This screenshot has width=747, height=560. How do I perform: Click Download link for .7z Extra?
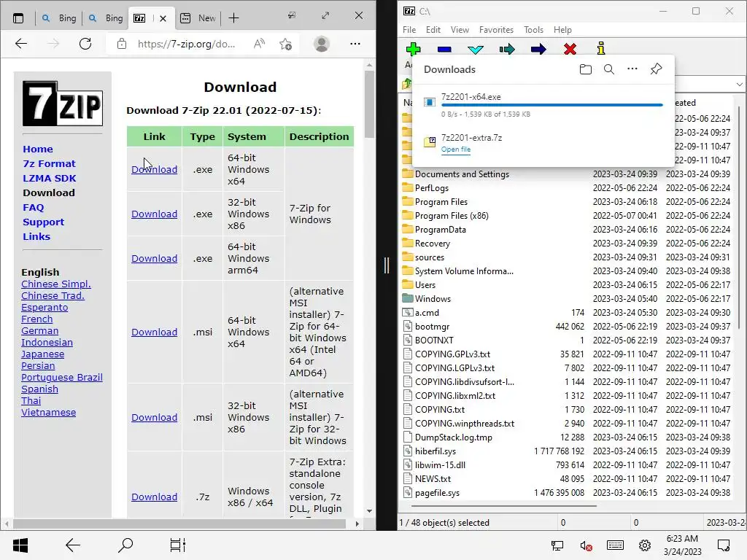155,497
